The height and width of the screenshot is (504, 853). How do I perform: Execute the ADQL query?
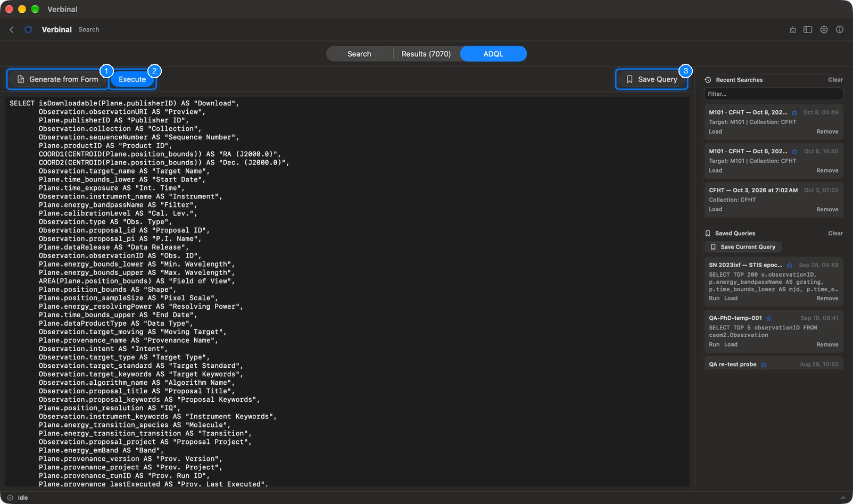point(132,79)
